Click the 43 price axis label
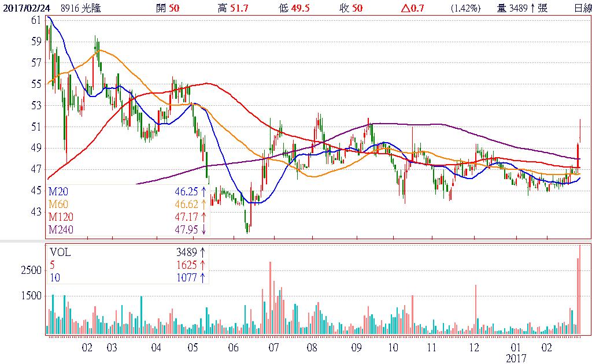 pos(36,212)
